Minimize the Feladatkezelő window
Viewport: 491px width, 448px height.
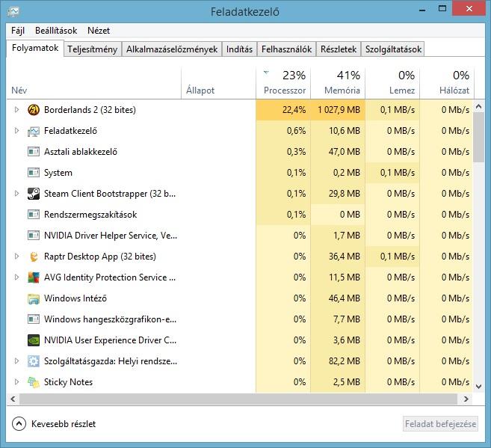tap(422, 10)
